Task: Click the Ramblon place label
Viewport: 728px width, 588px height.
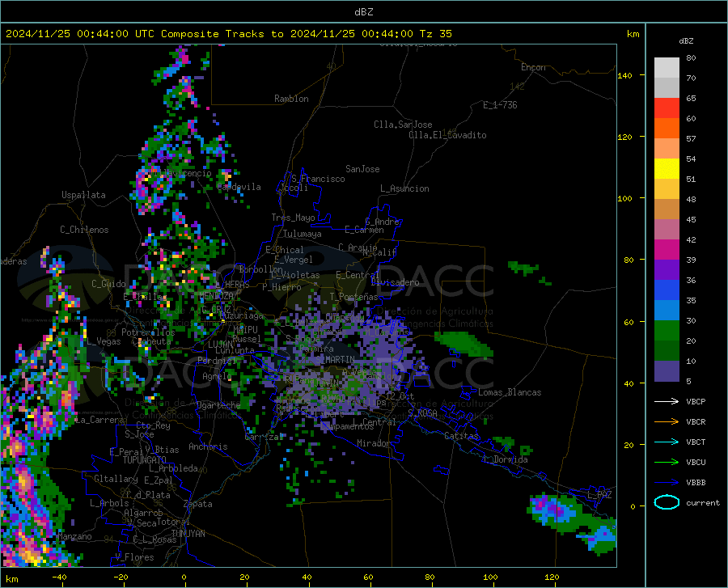Action: click(291, 99)
